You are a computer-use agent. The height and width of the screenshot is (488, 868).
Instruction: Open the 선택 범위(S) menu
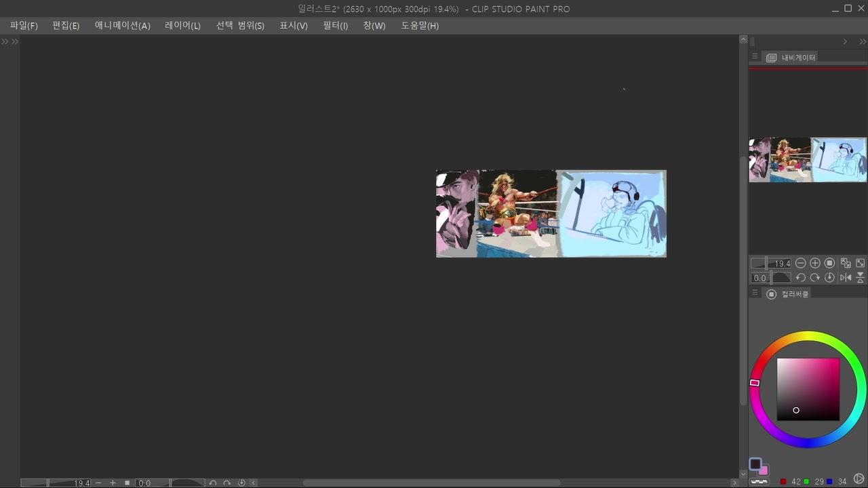[x=240, y=26]
